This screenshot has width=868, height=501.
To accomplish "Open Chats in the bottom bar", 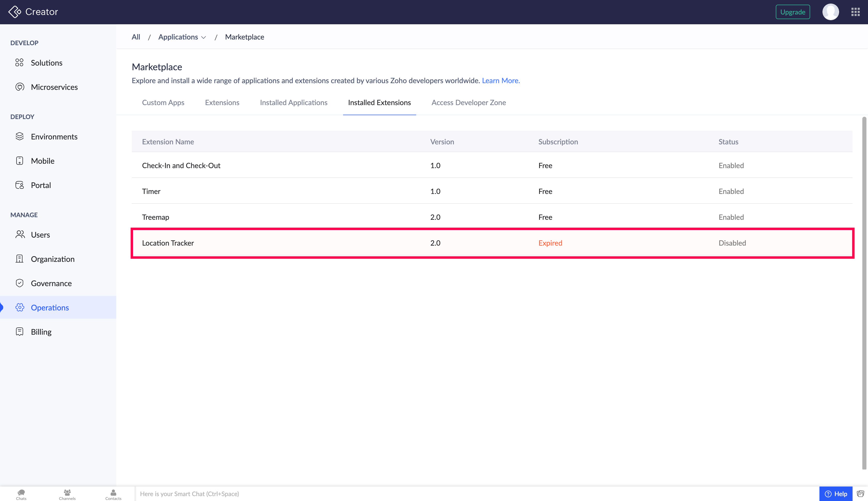I will (21, 494).
